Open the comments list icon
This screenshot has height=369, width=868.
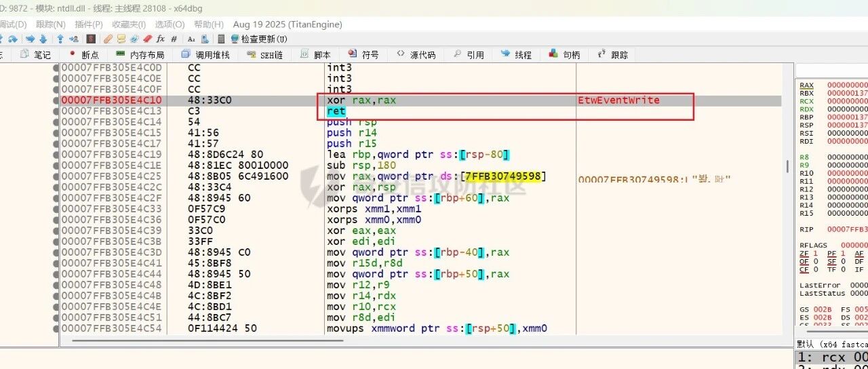[121, 39]
